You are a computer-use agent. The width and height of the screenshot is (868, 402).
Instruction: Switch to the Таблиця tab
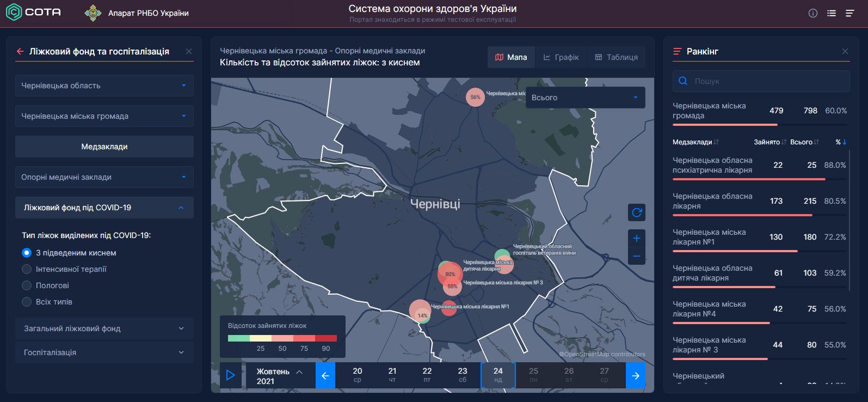point(616,57)
